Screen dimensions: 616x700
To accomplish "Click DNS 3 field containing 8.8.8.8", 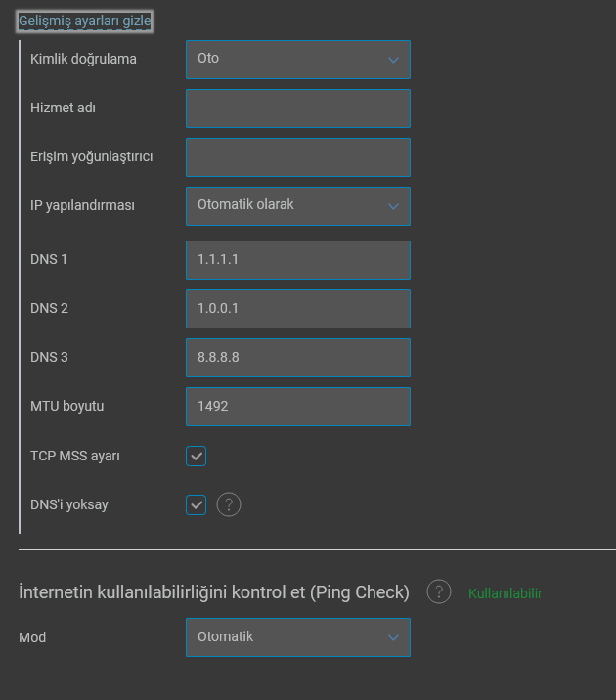I will click(x=298, y=358).
